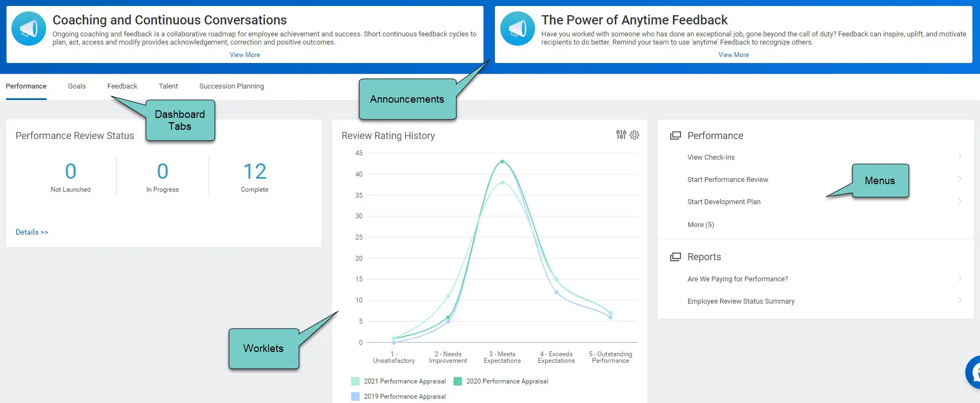Click the Coaching announcement megaphone icon
The image size is (980, 403).
click(29, 29)
